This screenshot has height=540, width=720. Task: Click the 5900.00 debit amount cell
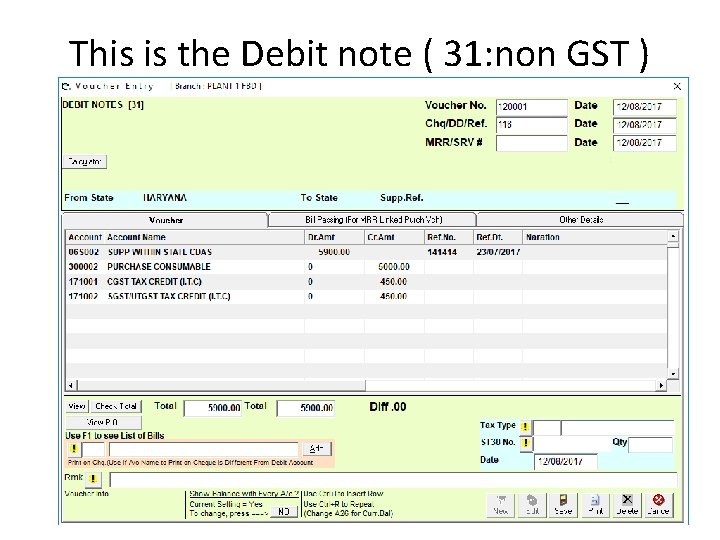(x=334, y=252)
